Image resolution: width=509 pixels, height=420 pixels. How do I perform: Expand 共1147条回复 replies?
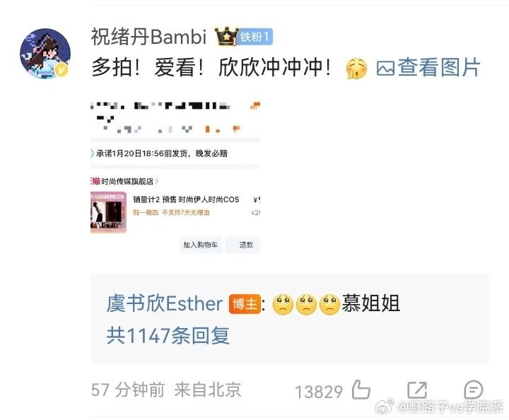[x=168, y=335]
